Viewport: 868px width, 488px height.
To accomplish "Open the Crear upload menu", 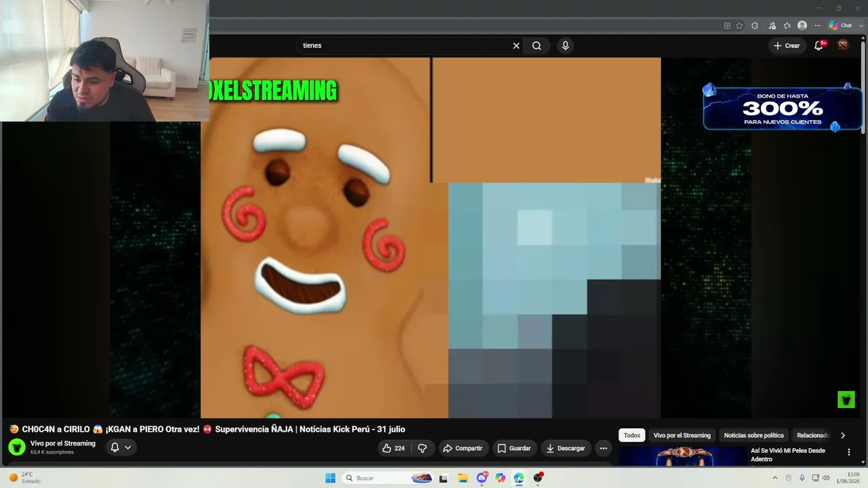I will (787, 45).
